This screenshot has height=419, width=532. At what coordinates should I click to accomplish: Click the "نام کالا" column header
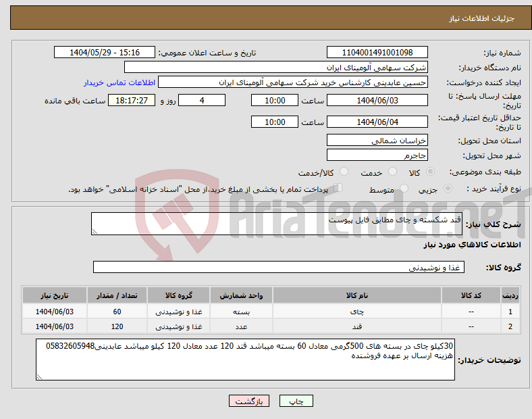[x=356, y=296]
